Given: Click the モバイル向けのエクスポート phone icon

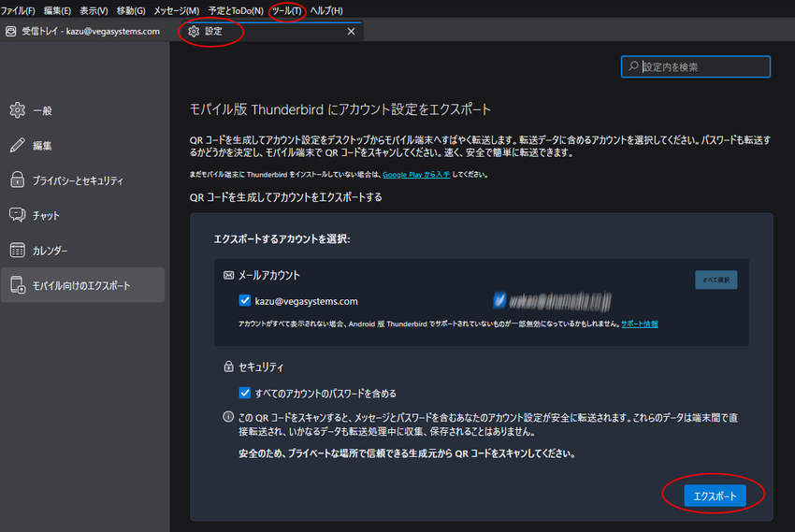Looking at the screenshot, I should coord(17,285).
